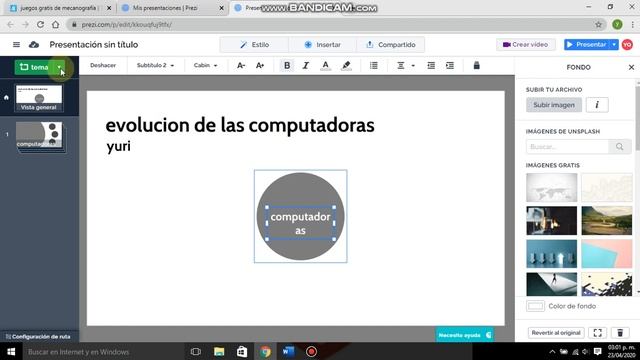Image resolution: width=640 pixels, height=360 pixels.
Task: Decrease text indent
Action: point(431,65)
